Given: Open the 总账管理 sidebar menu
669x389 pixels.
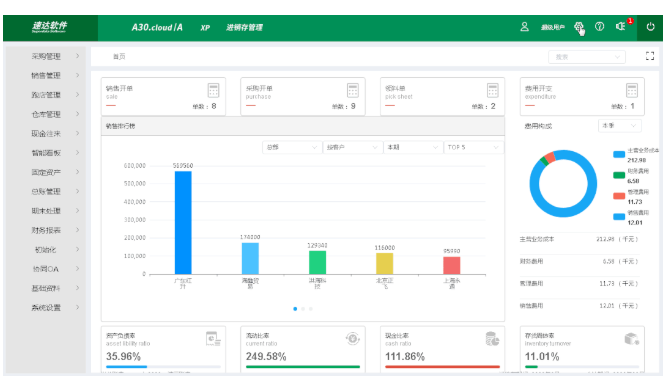Looking at the screenshot, I should pos(46,192).
